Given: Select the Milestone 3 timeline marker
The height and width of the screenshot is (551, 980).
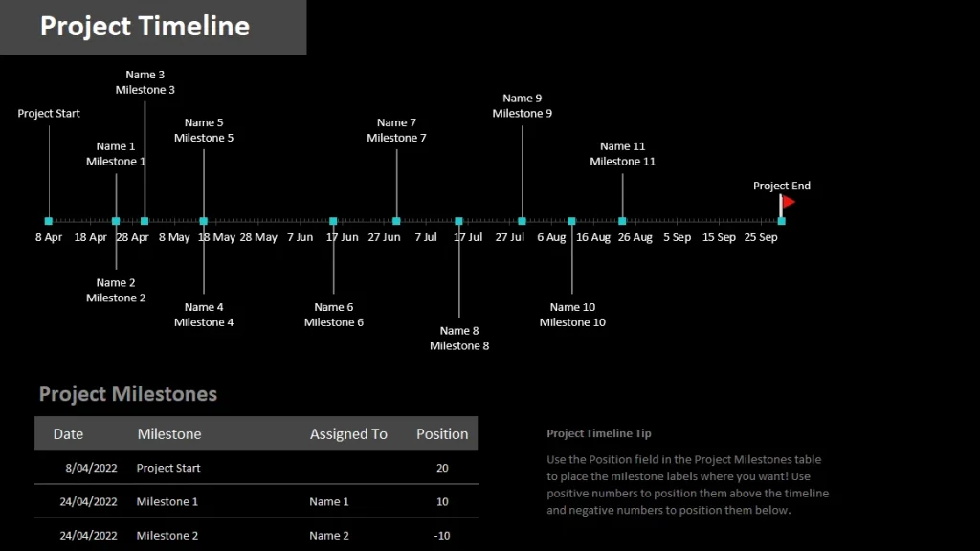Looking at the screenshot, I should [145, 221].
